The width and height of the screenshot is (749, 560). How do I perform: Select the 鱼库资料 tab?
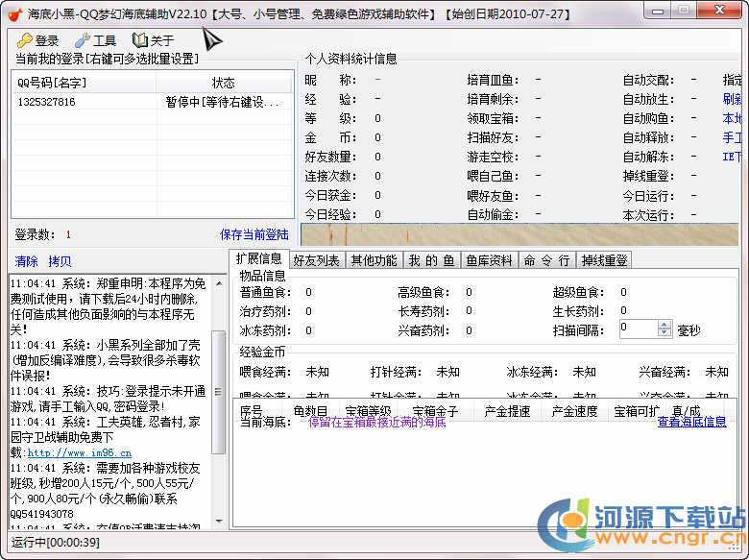pyautogui.click(x=489, y=260)
